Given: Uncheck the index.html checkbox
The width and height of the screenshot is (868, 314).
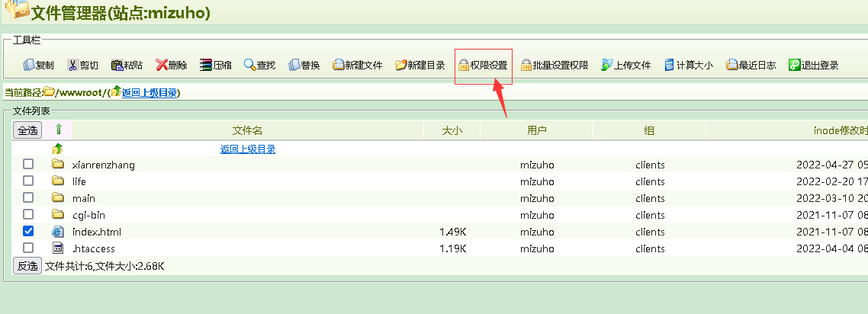Looking at the screenshot, I should [x=27, y=231].
